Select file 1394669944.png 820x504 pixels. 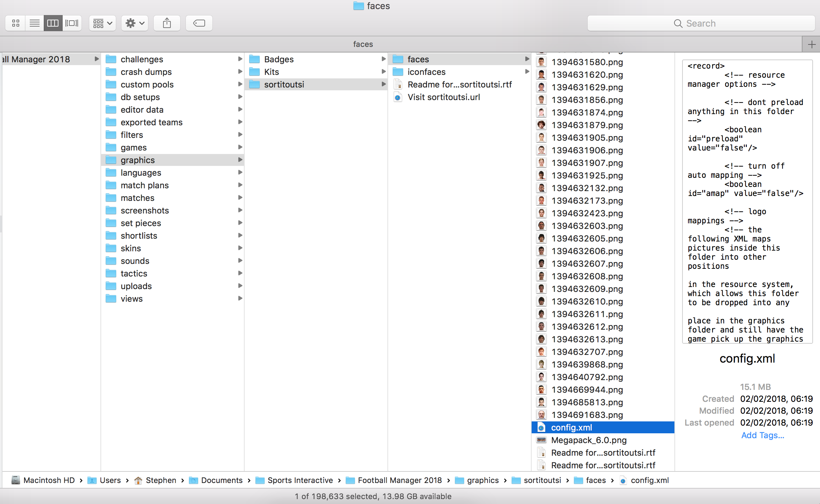click(603, 390)
